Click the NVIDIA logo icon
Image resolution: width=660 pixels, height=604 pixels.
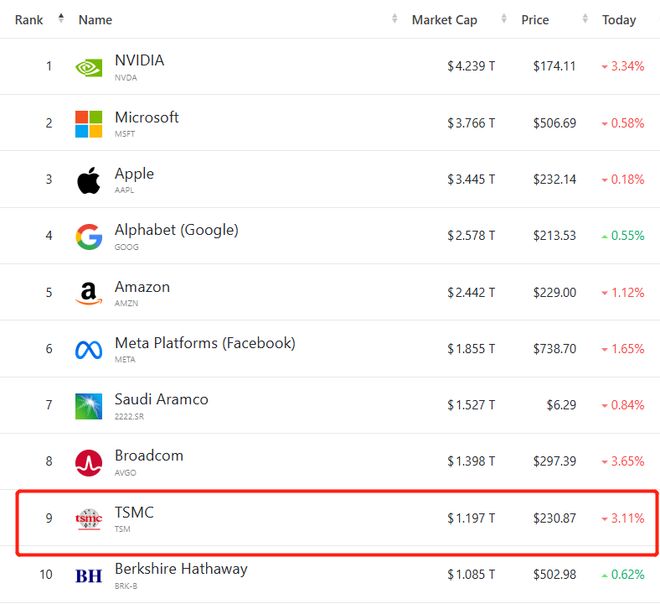point(88,68)
